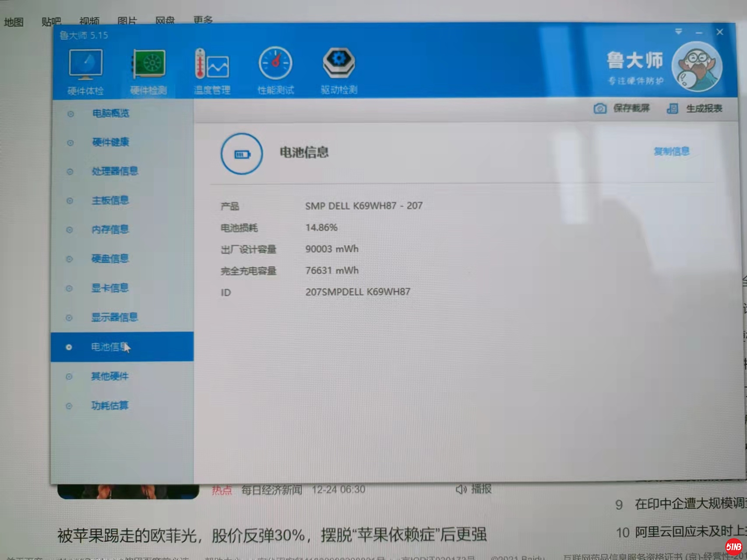The image size is (747, 560).
Task: Launch the 性能测试 gauge icon
Action: click(x=275, y=63)
